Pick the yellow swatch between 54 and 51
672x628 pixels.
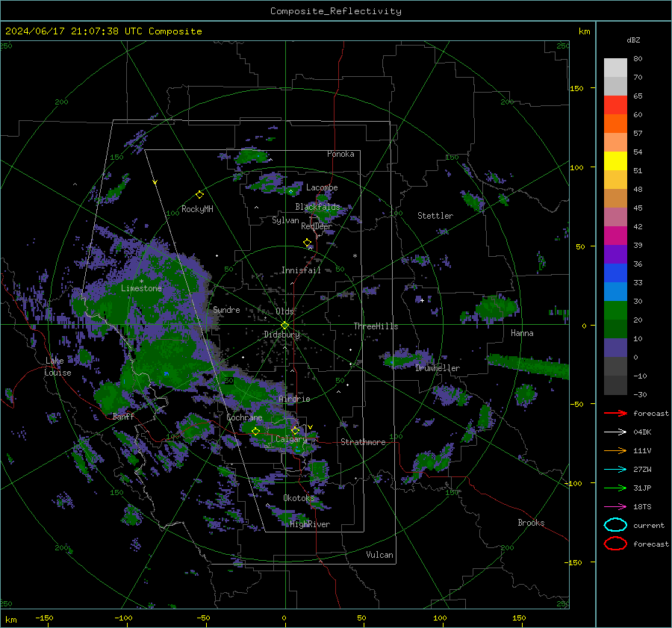[x=615, y=161]
